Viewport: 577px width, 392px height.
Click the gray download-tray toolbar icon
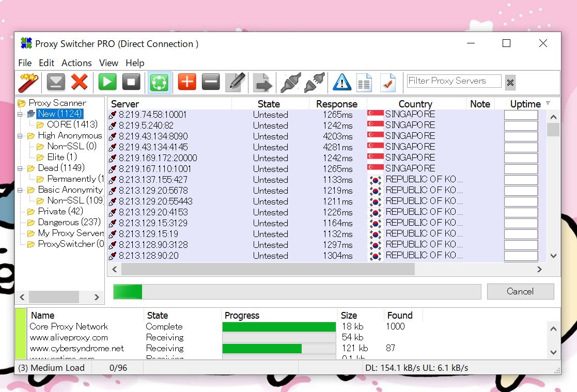pos(56,82)
